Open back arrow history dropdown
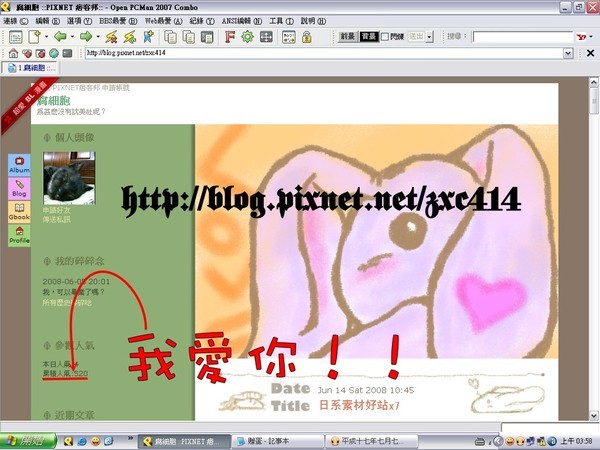 click(72, 37)
